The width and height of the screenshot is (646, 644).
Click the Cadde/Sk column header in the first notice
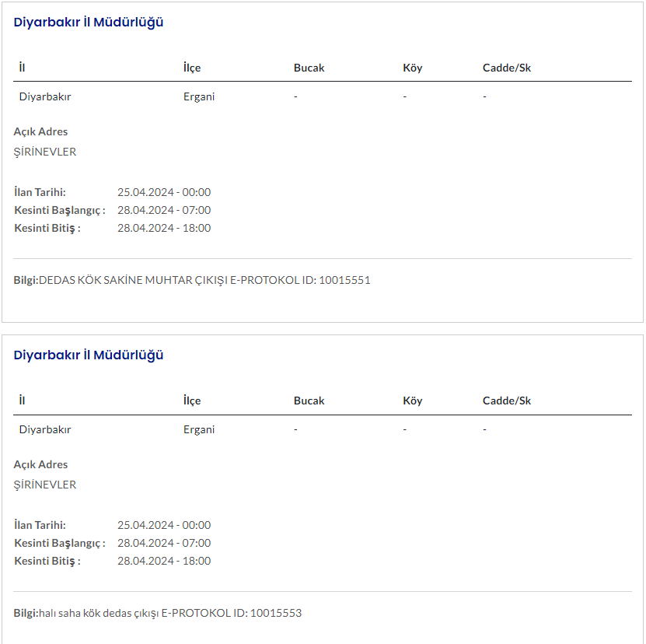(507, 68)
